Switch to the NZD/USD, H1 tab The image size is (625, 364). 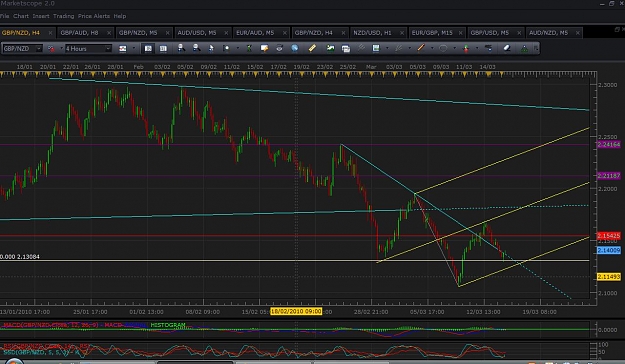pyautogui.click(x=372, y=33)
